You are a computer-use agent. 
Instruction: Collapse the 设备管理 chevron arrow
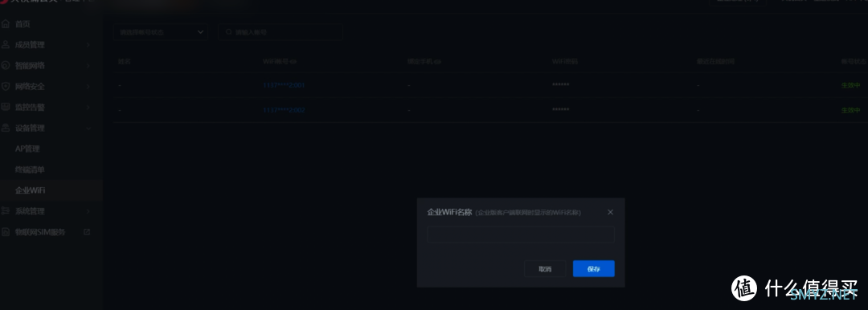pos(88,128)
